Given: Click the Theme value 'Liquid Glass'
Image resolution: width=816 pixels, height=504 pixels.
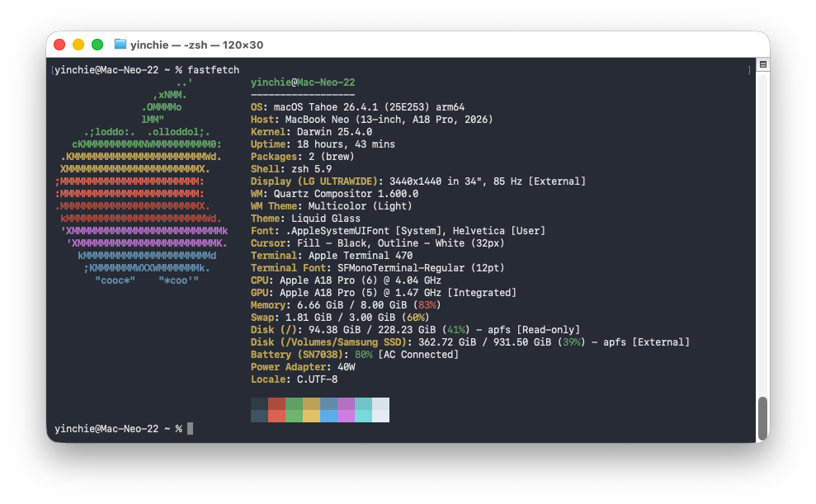Looking at the screenshot, I should (x=326, y=219).
